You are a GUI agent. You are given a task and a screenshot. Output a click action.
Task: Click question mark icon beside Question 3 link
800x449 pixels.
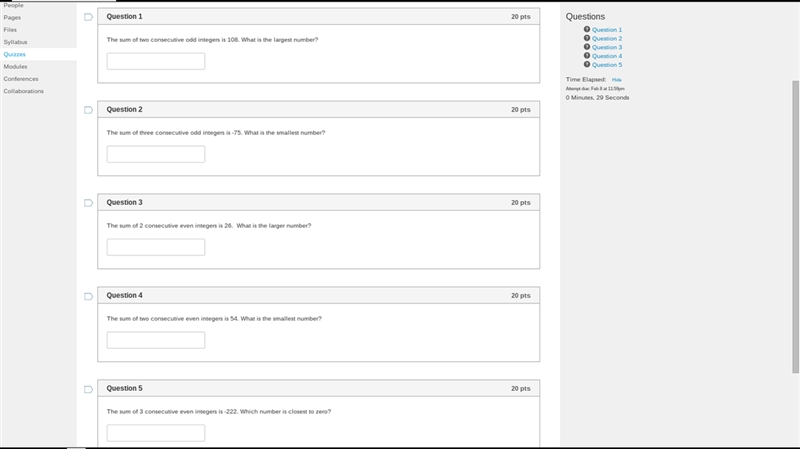[x=587, y=47]
